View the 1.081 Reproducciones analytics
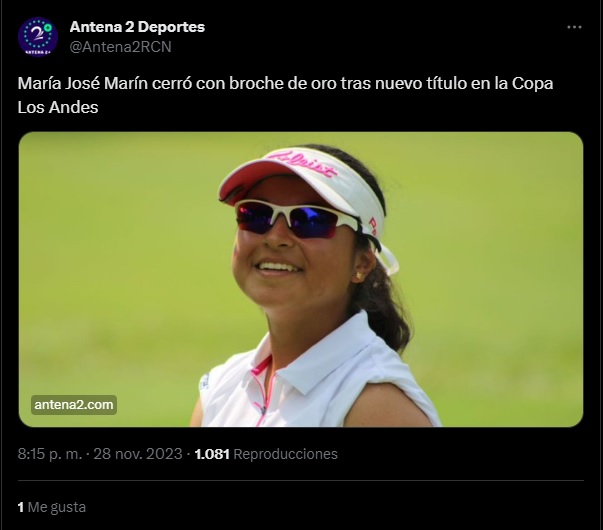603x530 pixels. pyautogui.click(x=266, y=454)
